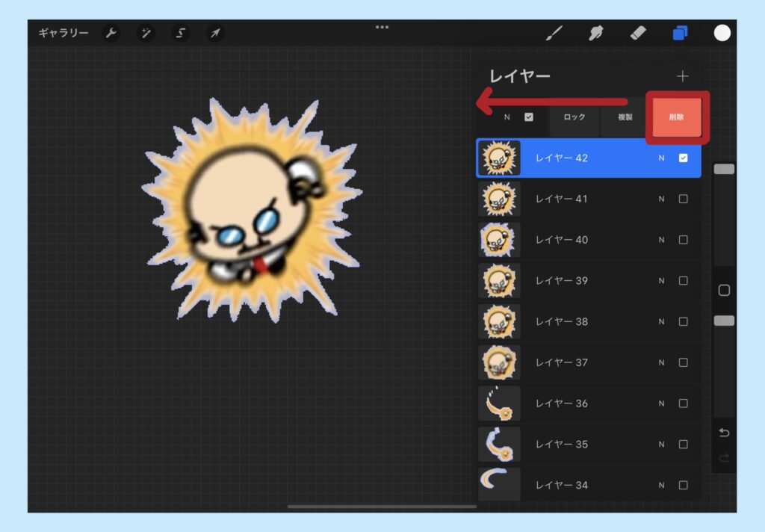Select the Eraser tool

click(638, 33)
